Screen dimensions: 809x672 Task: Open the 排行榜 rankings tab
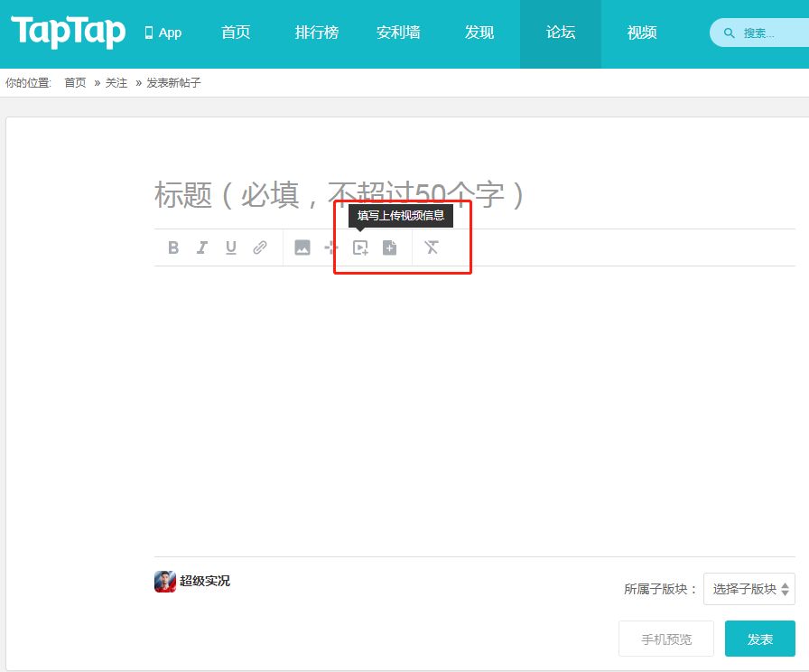[x=317, y=33]
